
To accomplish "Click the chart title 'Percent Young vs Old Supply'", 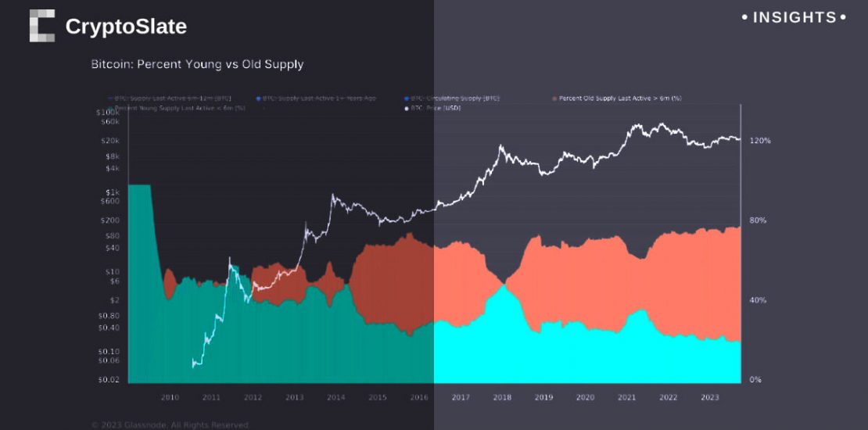I will (197, 64).
